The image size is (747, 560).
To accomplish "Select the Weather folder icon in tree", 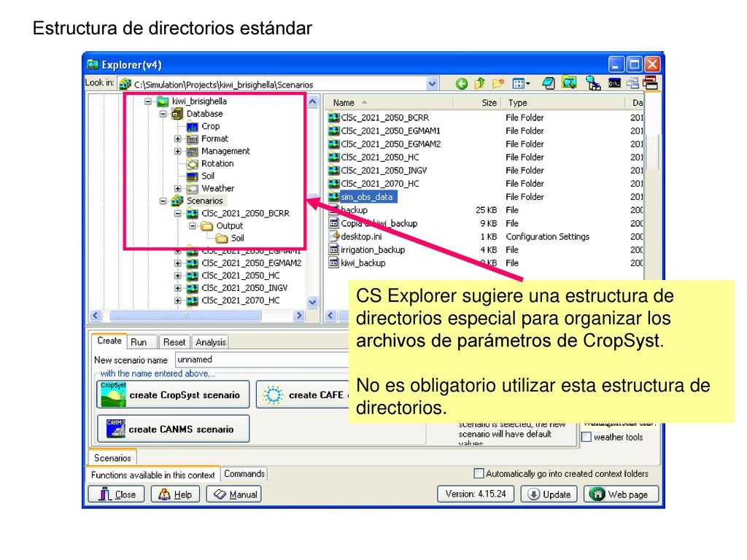I will click(x=192, y=188).
